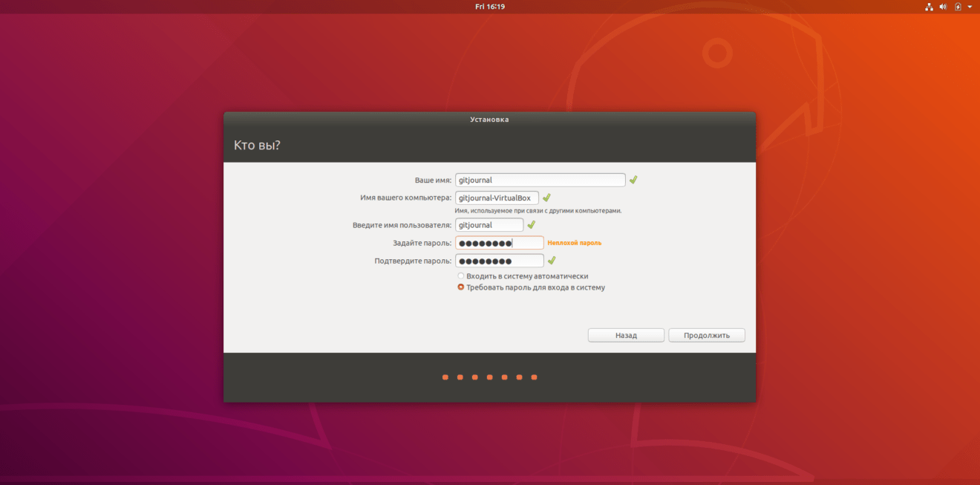The image size is (980, 485).
Task: Click the battery icon in the top bar
Action: [956, 7]
